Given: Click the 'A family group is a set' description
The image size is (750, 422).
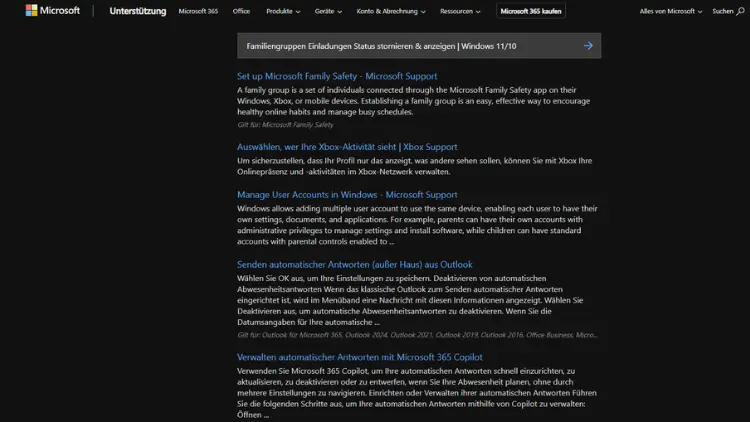Looking at the screenshot, I should click(414, 101).
